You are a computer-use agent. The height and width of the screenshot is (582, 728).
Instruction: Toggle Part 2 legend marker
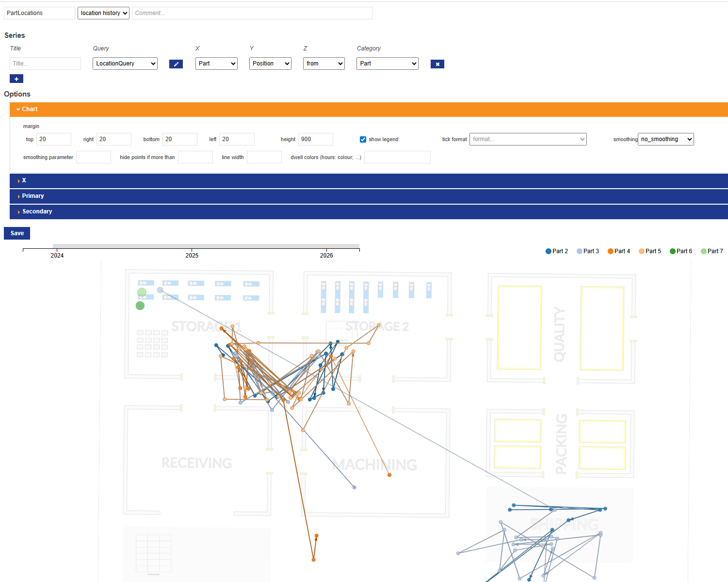pyautogui.click(x=549, y=251)
